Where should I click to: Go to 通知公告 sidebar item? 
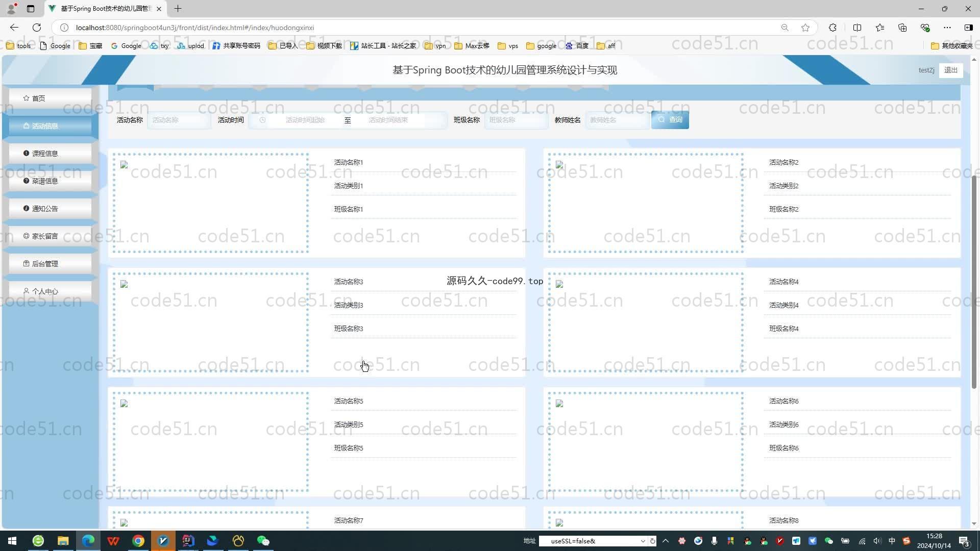click(x=50, y=208)
